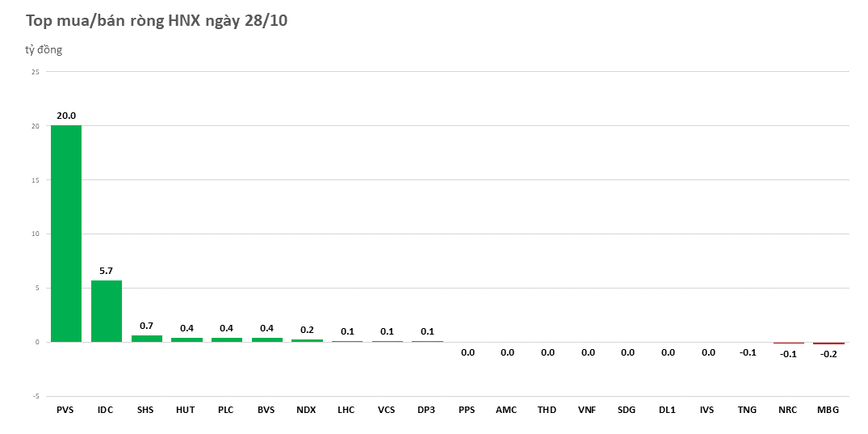Click the 20.0 data label above PVS

click(66, 116)
